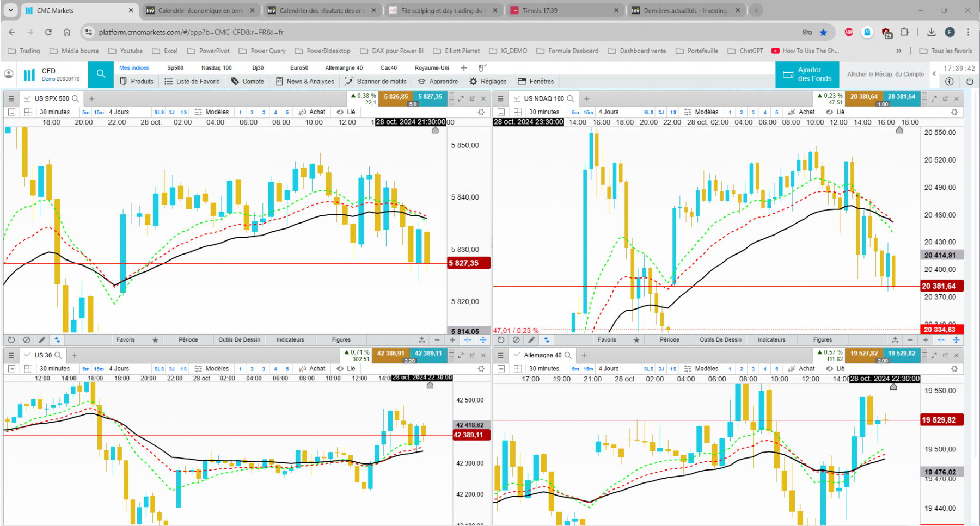Click star icon beside Favoris under SPX chart
Image resolution: width=980 pixels, height=526 pixels.
pos(155,340)
